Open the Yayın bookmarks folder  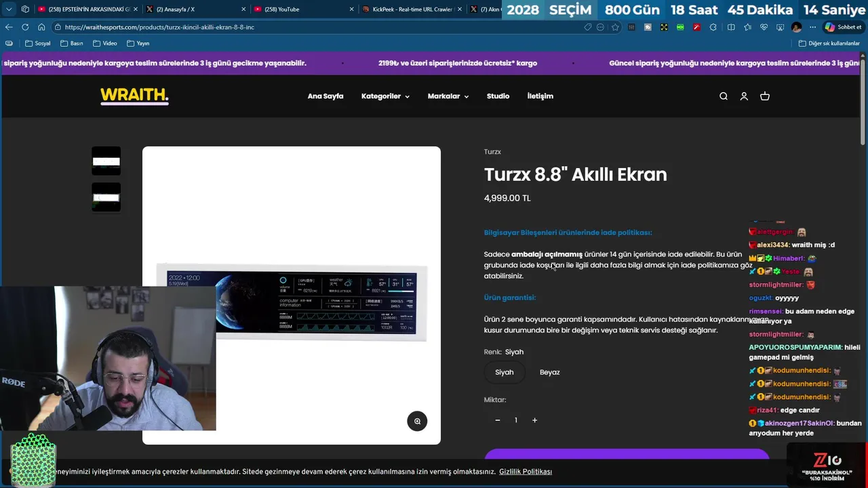pos(138,43)
